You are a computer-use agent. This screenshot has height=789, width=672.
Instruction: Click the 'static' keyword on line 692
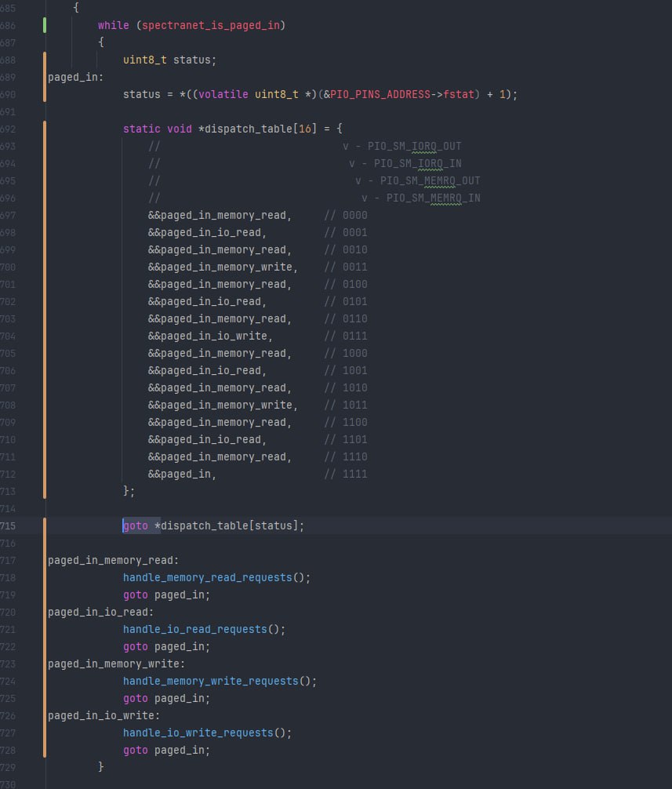point(142,129)
